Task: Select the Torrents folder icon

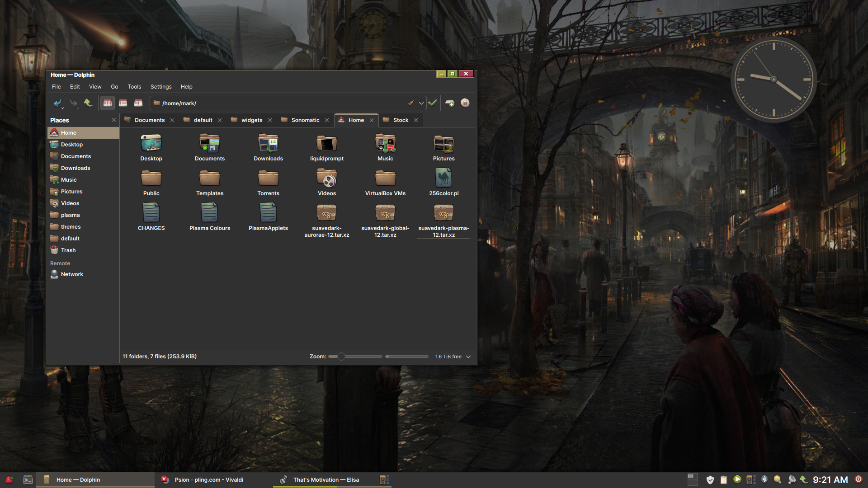Action: (x=269, y=178)
